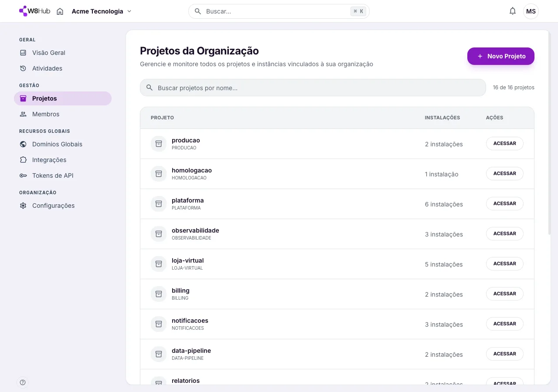Click the magnifier icon in global search
This screenshot has height=392, width=558.
point(198,11)
